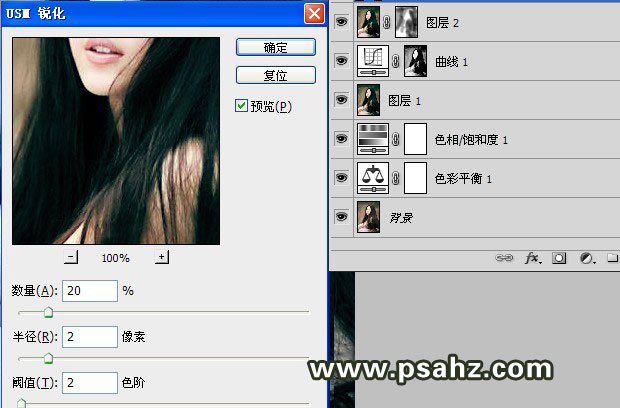The width and height of the screenshot is (620, 408).
Task: Close the USM 锐化 dialog
Action: tap(314, 14)
